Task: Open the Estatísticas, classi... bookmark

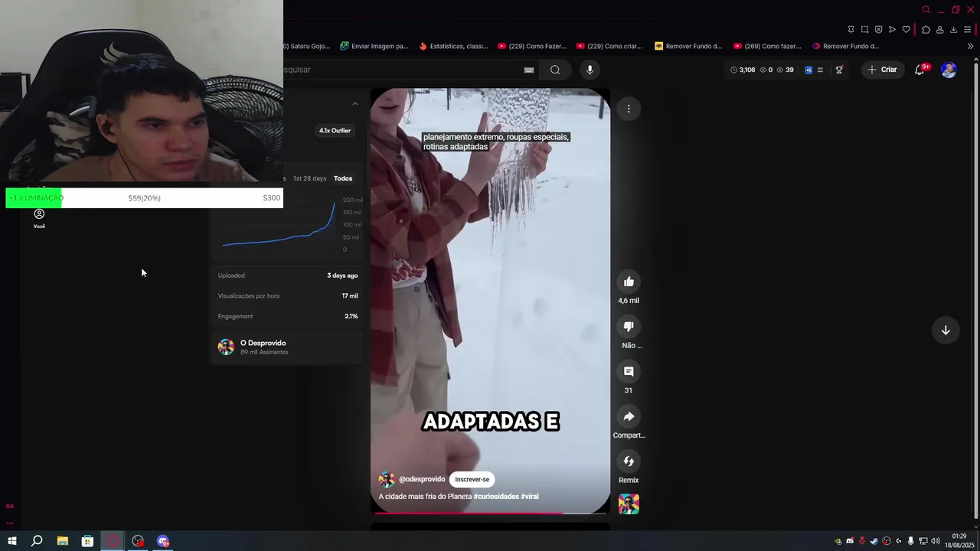Action: tap(453, 46)
